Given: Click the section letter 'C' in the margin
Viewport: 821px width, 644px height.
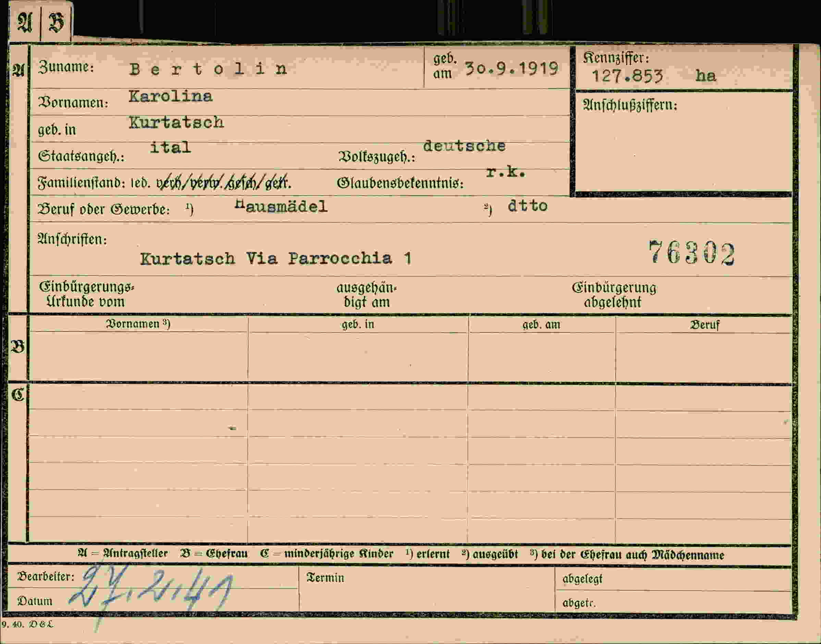Looking at the screenshot, I should point(18,395).
